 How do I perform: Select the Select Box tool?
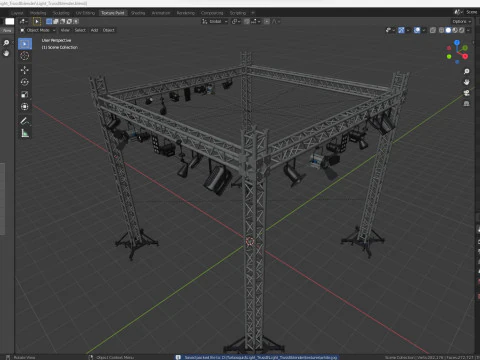click(x=25, y=44)
